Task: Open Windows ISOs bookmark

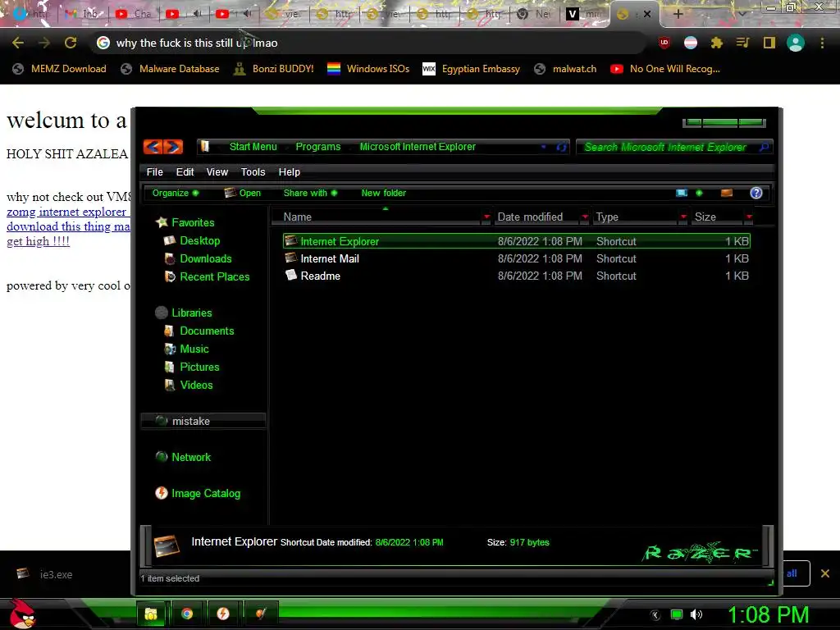Action: tap(368, 69)
